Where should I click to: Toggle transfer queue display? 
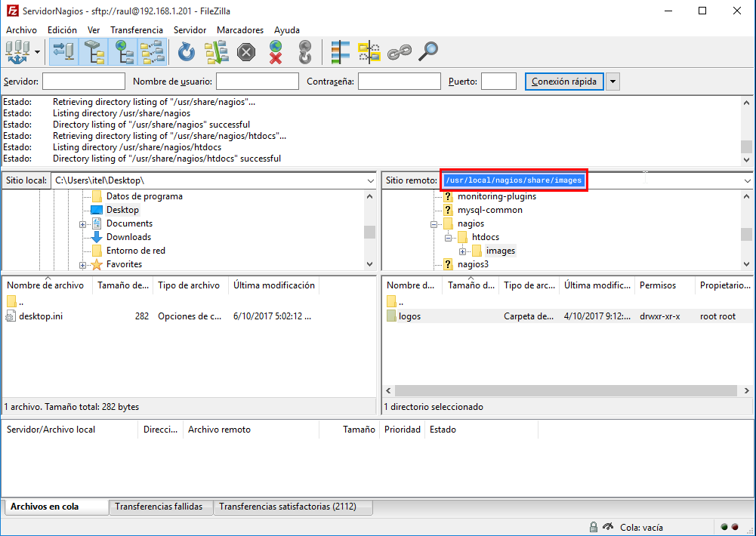coord(153,51)
